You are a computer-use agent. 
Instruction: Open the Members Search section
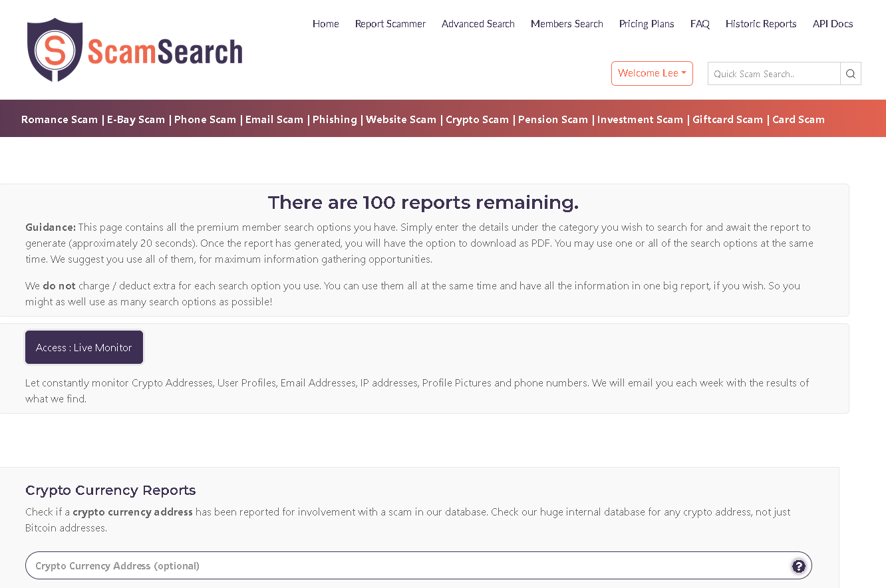click(x=567, y=24)
